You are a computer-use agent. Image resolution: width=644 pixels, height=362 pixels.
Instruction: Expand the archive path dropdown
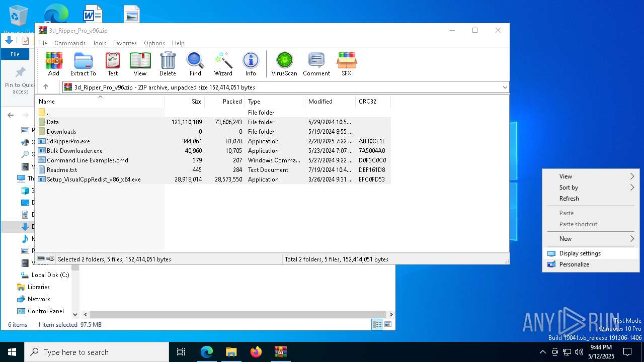click(x=505, y=87)
